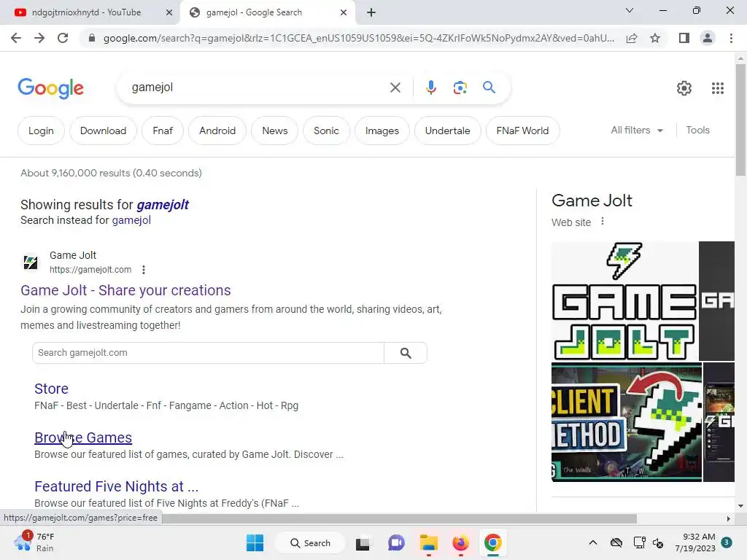
Task: Close the YouTube tab
Action: 169,12
